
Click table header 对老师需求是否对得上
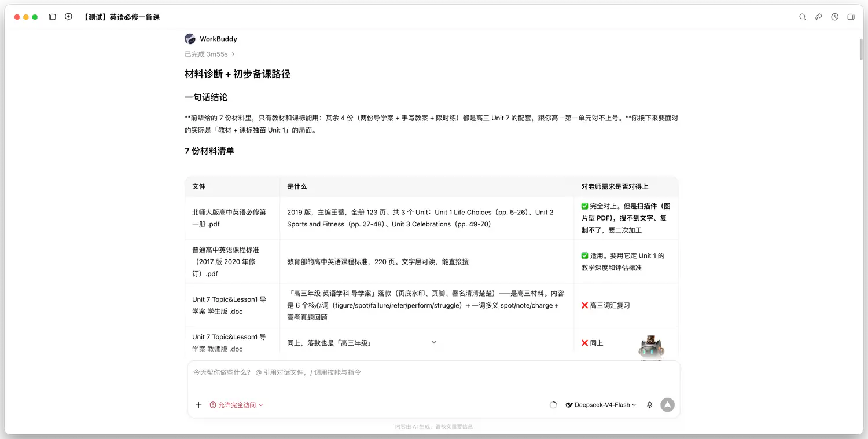click(615, 186)
